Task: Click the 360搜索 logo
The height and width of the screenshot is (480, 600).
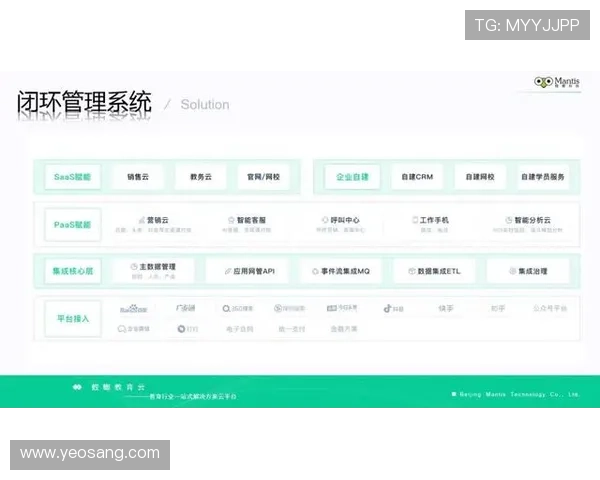Action: (x=238, y=309)
